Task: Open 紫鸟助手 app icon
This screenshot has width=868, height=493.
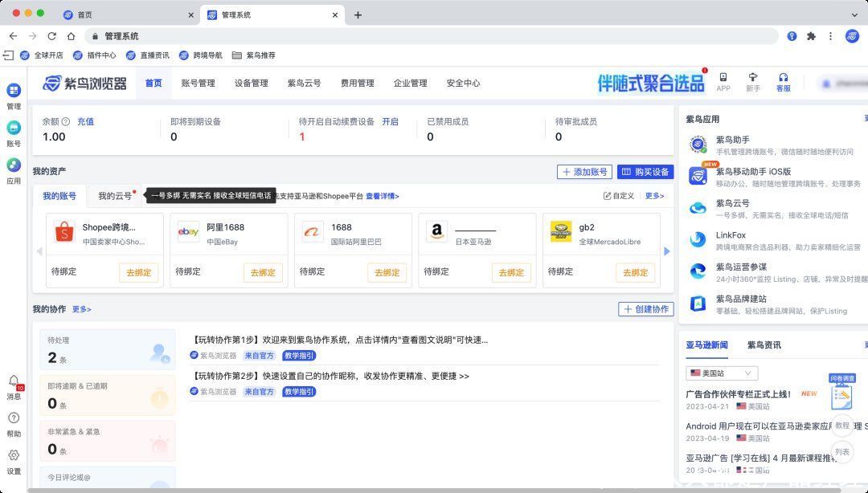Action: pos(698,145)
